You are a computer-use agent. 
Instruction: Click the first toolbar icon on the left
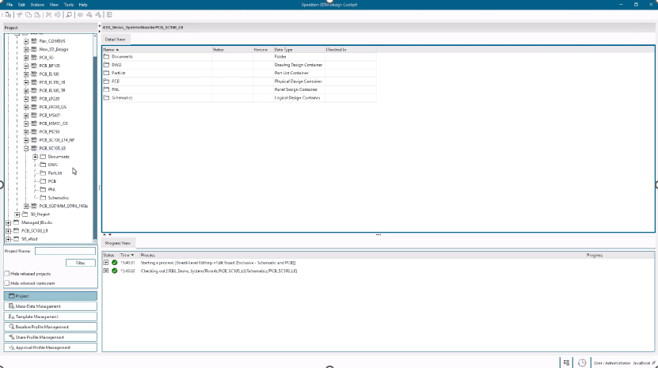click(x=8, y=15)
